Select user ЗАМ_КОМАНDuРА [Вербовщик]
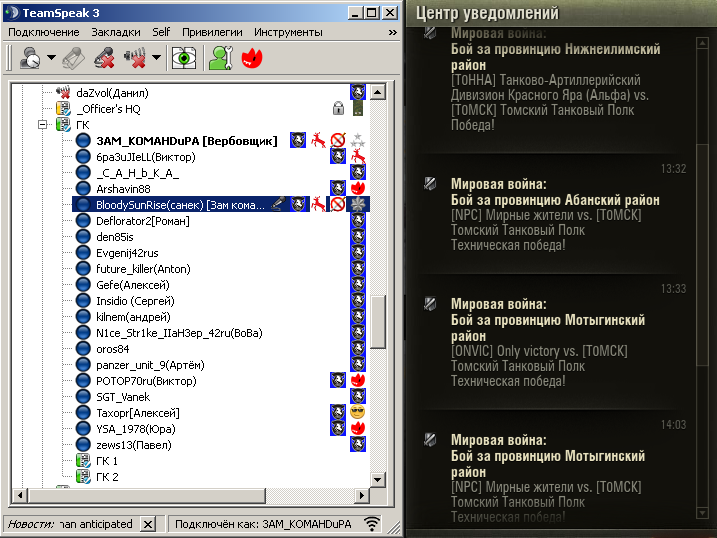The height and width of the screenshot is (538, 717). [187, 141]
